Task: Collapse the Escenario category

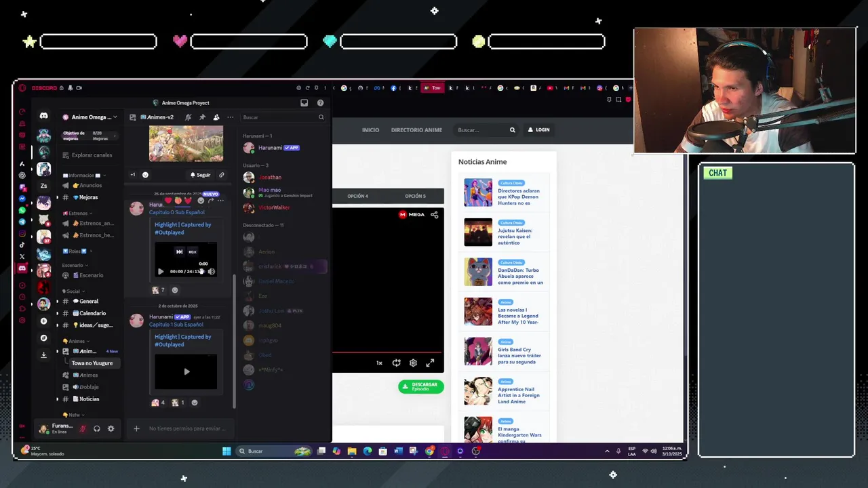Action: tap(73, 265)
